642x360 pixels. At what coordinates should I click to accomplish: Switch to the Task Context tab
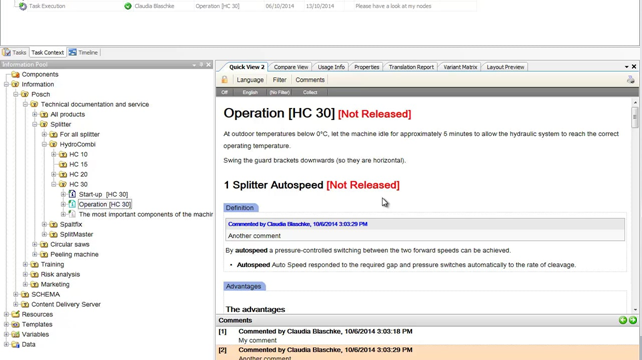47,52
